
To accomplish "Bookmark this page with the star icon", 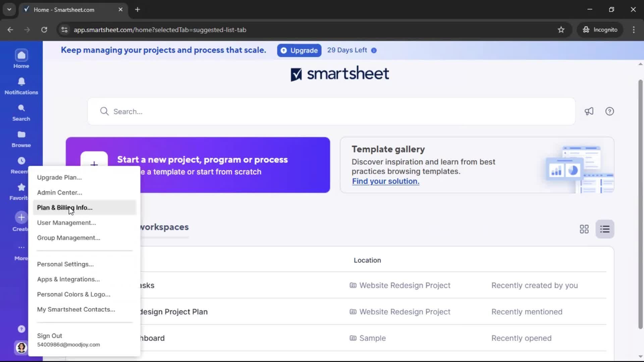I will pyautogui.click(x=561, y=30).
